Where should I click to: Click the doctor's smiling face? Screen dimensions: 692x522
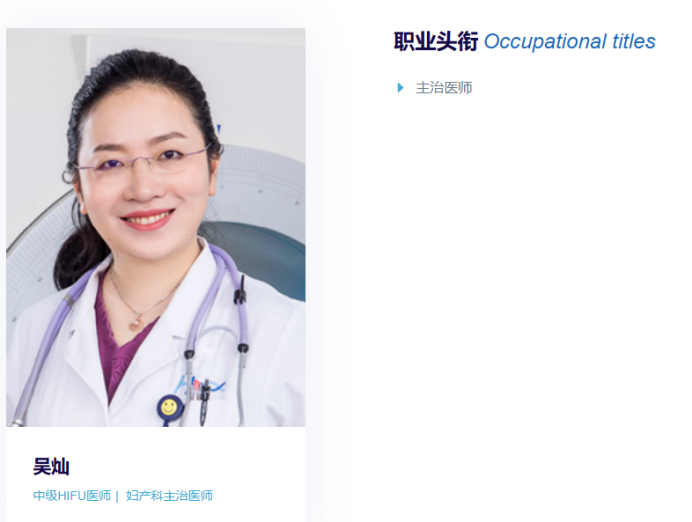click(x=143, y=172)
